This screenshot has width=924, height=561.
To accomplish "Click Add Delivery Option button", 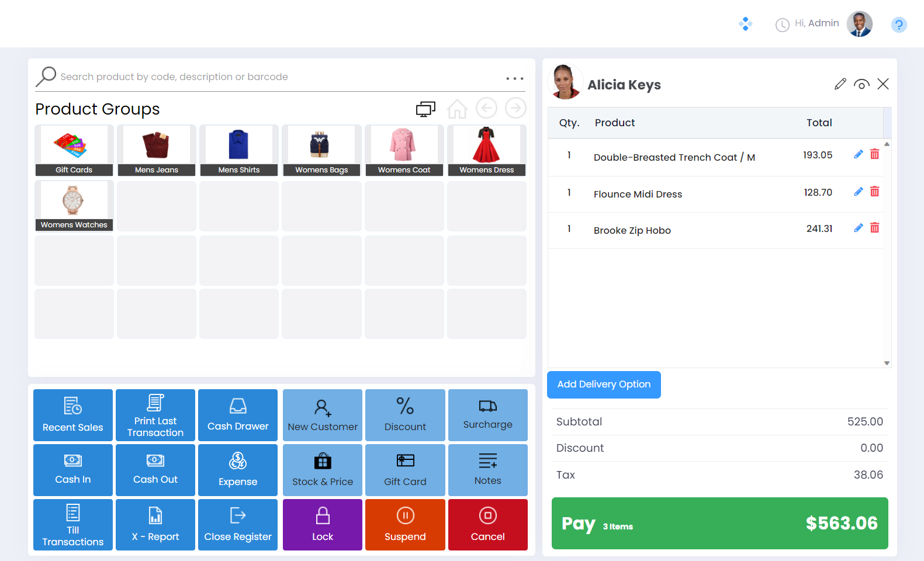I will 604,385.
